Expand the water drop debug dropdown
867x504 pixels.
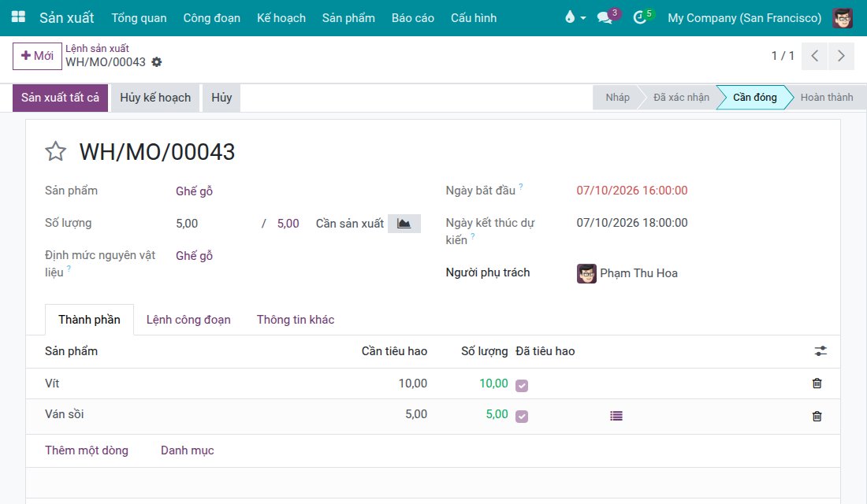point(575,17)
